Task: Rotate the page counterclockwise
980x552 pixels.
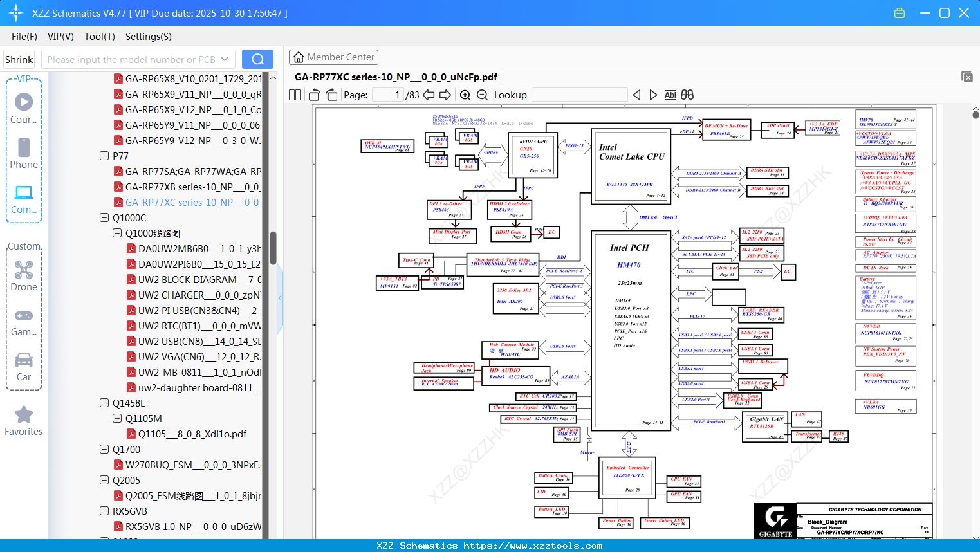Action: (x=315, y=95)
